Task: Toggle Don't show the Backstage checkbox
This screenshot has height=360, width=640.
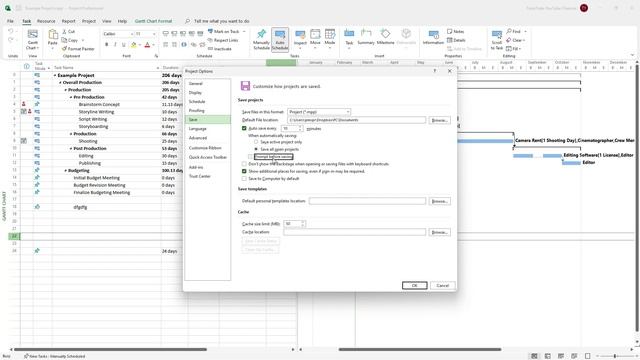Action: [244, 164]
